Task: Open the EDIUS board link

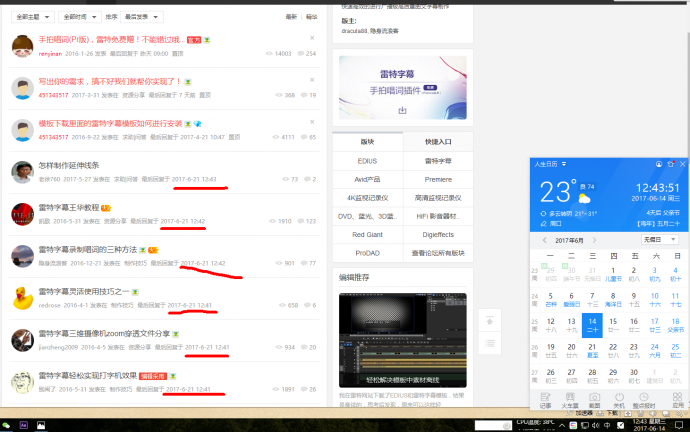Action: coord(367,161)
